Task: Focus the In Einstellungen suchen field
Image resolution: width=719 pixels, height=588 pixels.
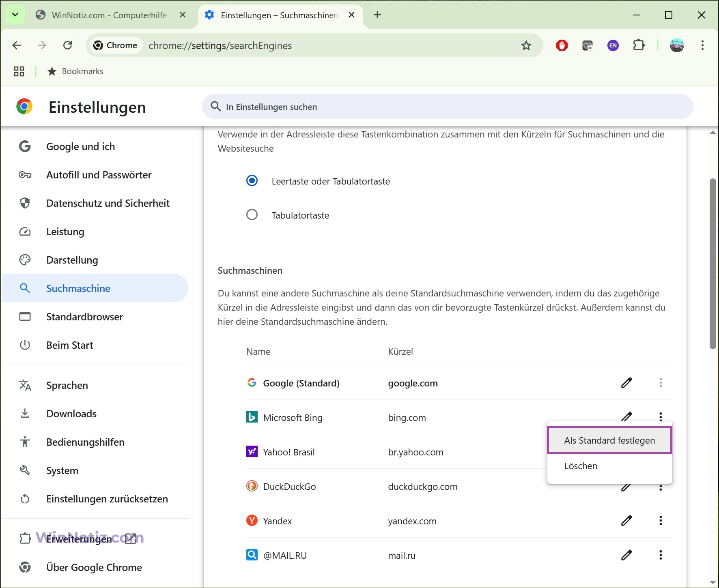Action: click(447, 107)
